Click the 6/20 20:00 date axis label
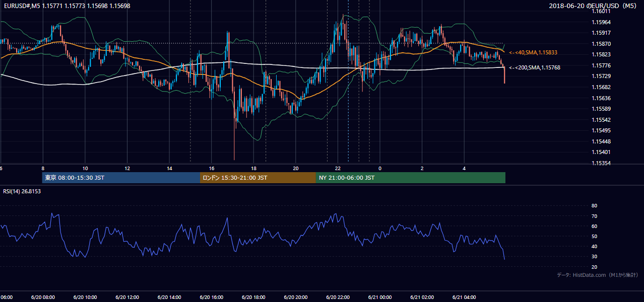The image size is (644, 302). tap(295, 297)
